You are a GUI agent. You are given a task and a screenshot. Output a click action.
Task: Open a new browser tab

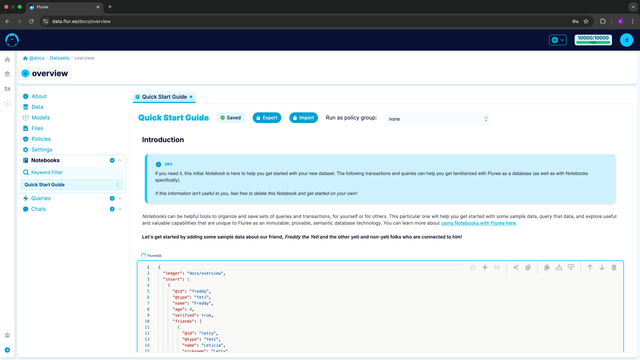pos(110,7)
